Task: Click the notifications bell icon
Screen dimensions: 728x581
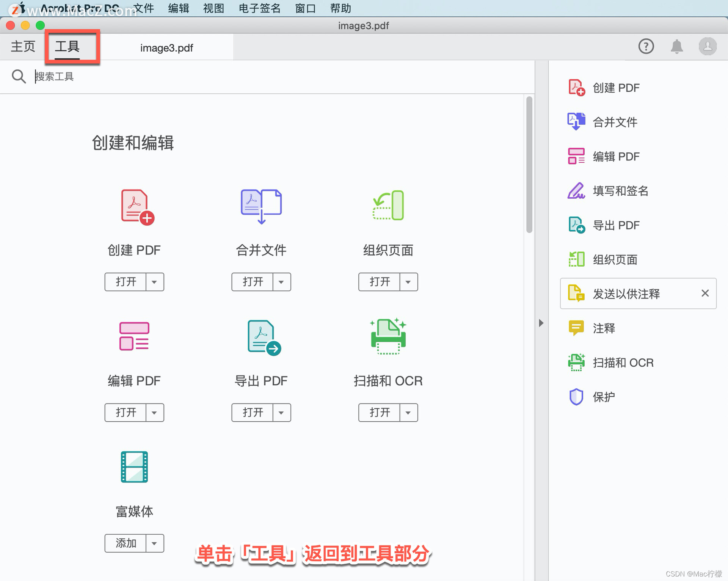Action: (677, 47)
